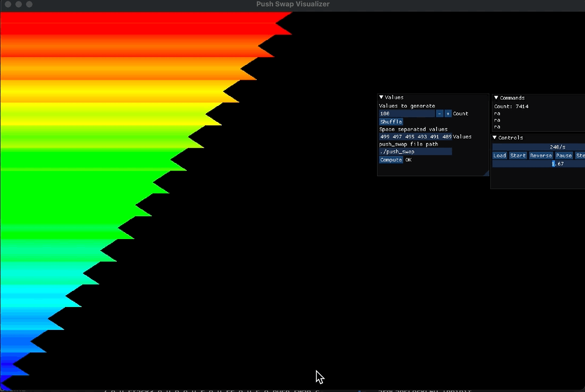Collapse the Commands panel triangle
Image resolution: width=585 pixels, height=392 pixels.
[x=496, y=98]
